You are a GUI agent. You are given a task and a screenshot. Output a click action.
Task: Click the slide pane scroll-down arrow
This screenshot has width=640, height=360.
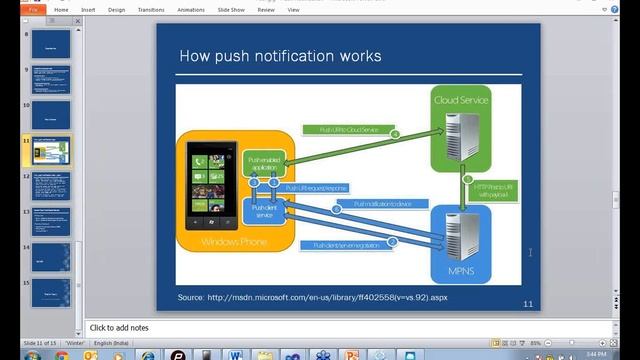click(x=78, y=334)
